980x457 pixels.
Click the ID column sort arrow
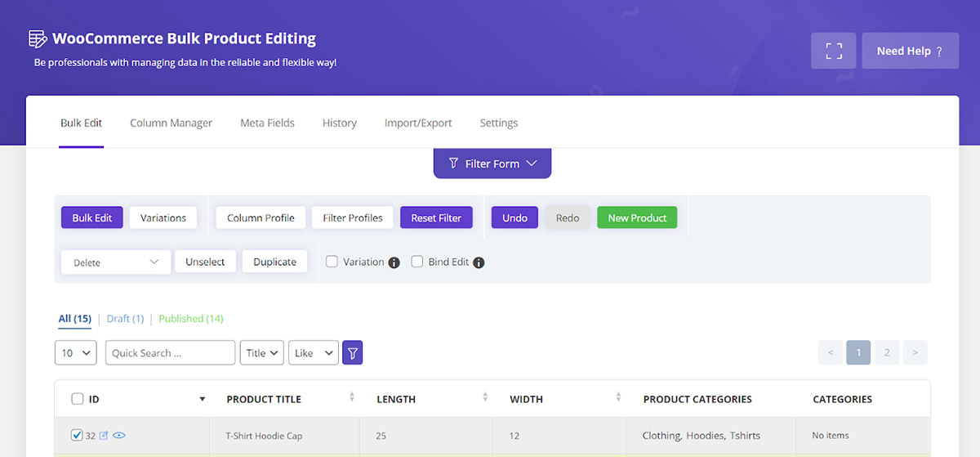(x=202, y=399)
